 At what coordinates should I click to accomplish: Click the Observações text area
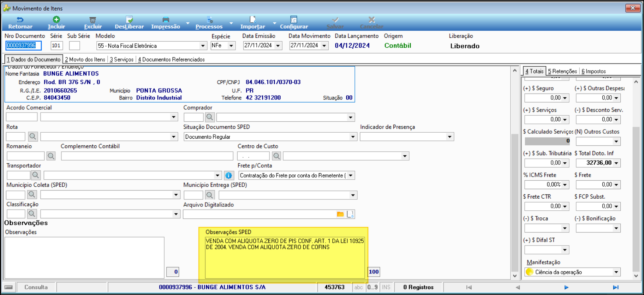pos(84,258)
